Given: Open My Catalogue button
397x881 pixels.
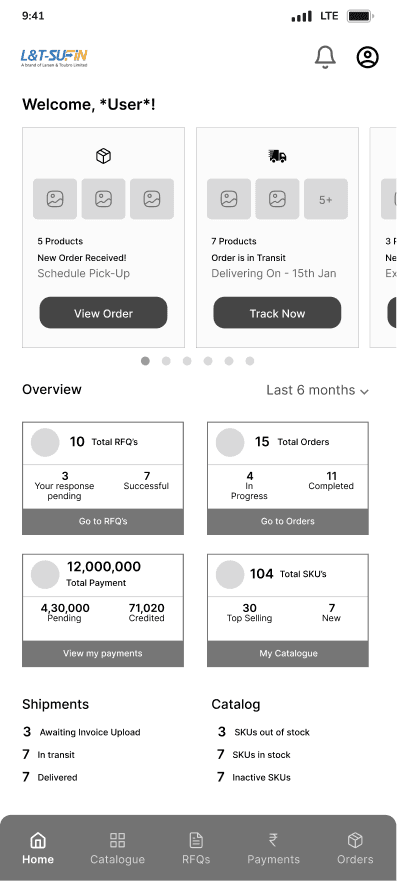Looking at the screenshot, I should 288,653.
